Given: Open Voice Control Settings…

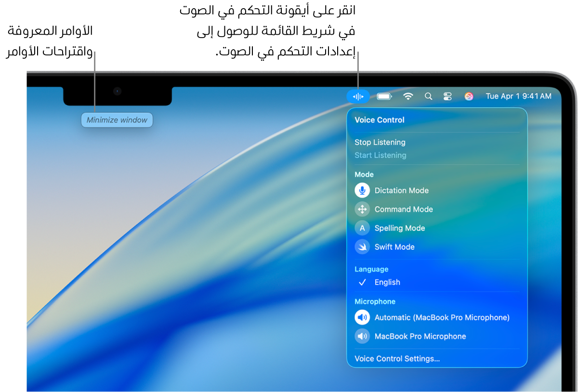Looking at the screenshot, I should point(397,358).
